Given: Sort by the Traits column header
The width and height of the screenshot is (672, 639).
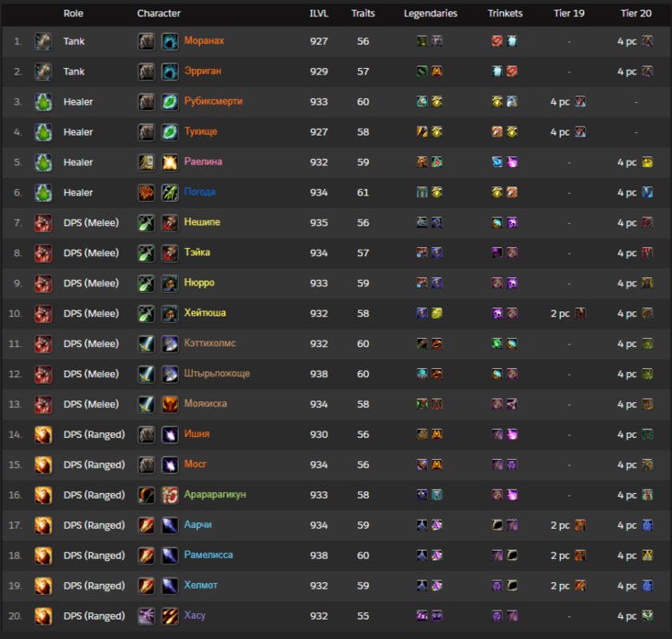Looking at the screenshot, I should tap(363, 13).
